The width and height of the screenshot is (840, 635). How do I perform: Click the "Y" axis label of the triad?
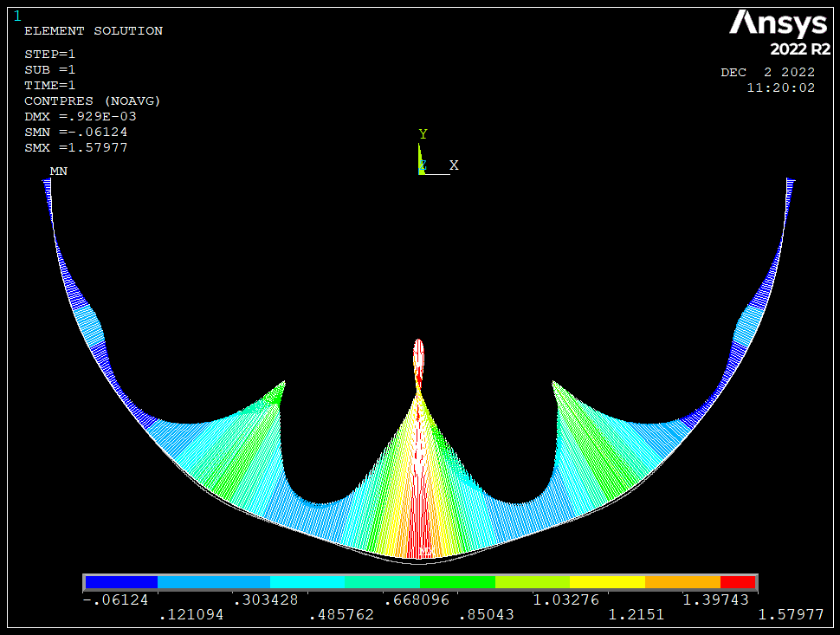pos(423,134)
